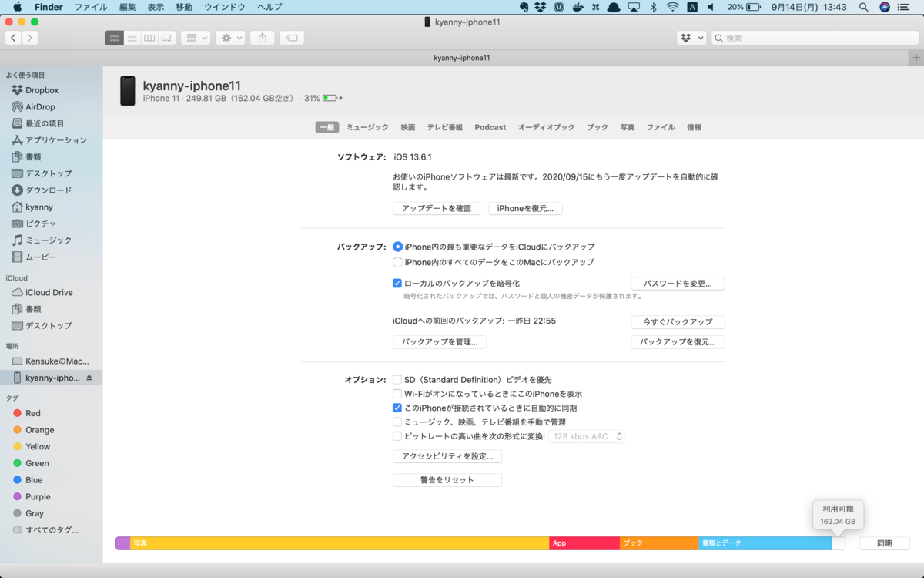Switch to list view mode
Screen dimensions: 924x578
click(x=132, y=38)
